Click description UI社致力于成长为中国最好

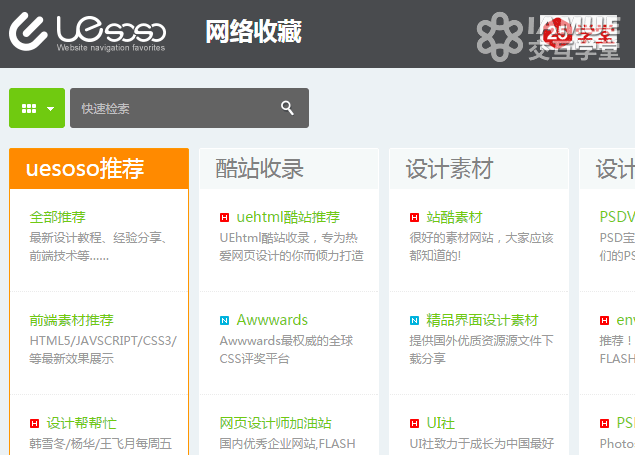482,444
